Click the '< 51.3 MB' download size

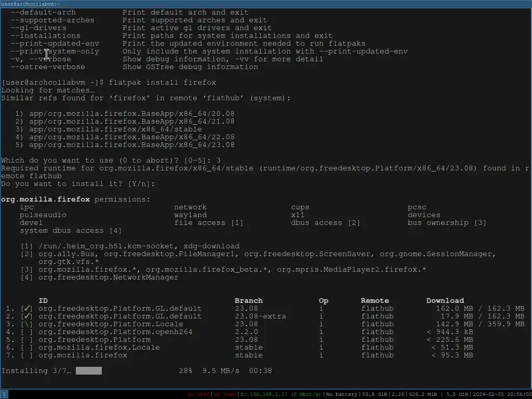(452, 348)
